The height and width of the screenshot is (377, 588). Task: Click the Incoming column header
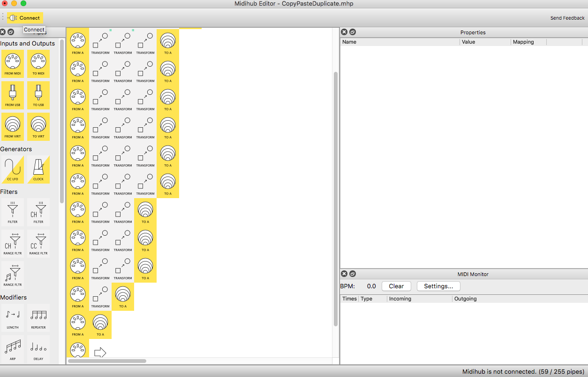pos(400,299)
